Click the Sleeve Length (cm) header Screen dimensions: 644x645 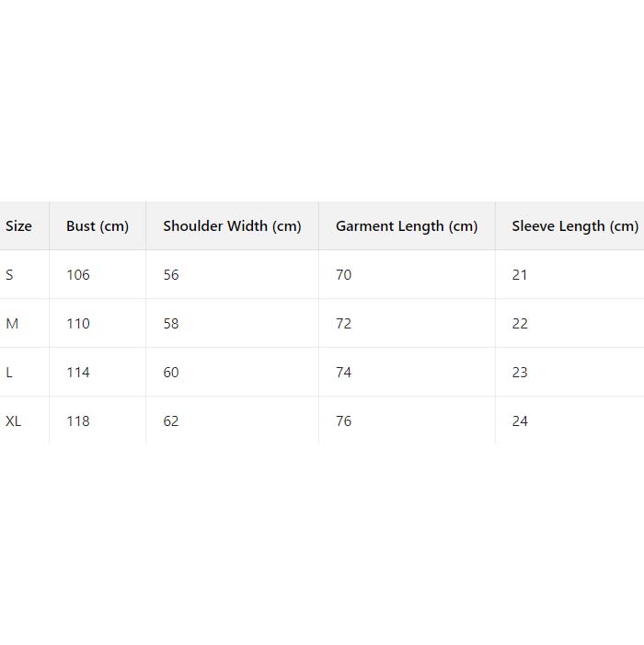click(x=575, y=226)
